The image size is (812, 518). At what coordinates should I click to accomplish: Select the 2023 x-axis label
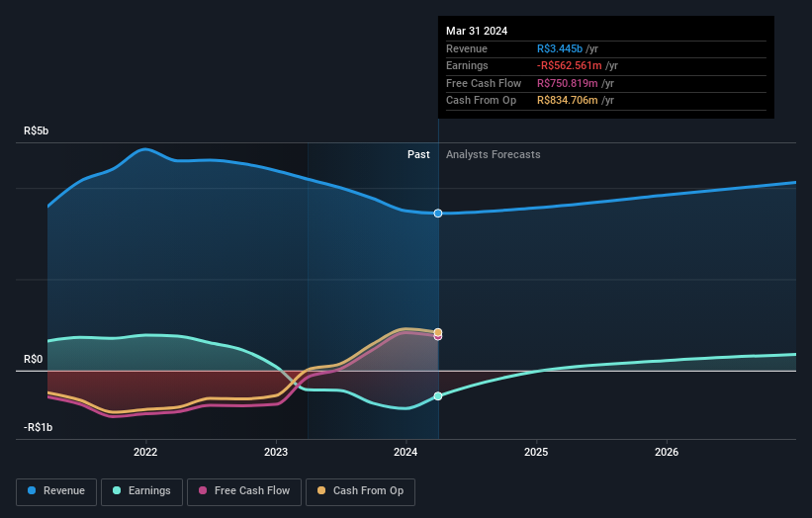[x=276, y=452]
